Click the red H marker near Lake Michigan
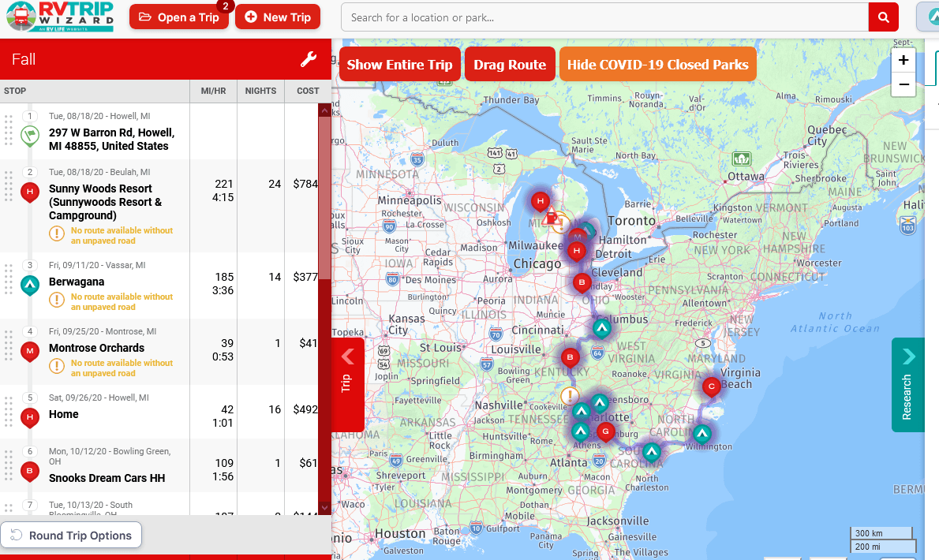 (541, 201)
